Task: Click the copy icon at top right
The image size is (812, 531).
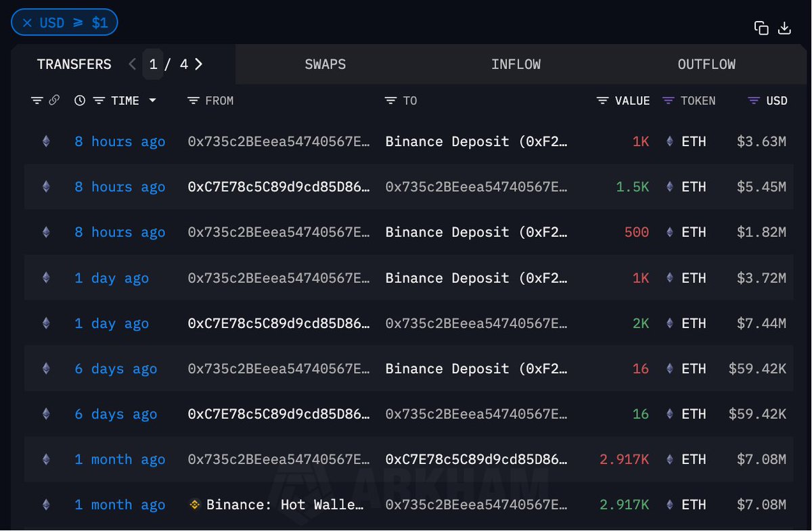Action: [x=761, y=28]
